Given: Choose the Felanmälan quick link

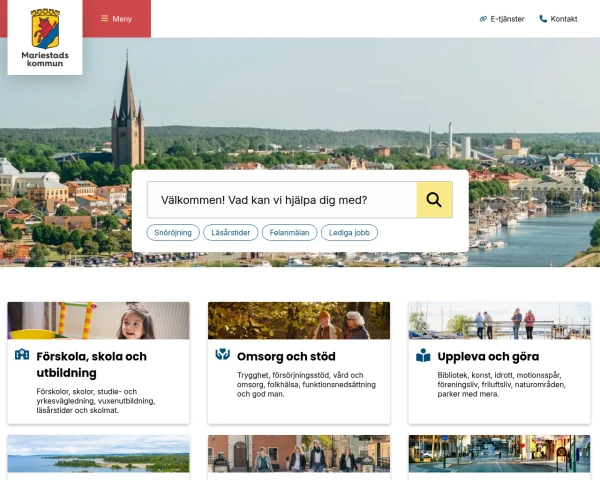Looking at the screenshot, I should tap(290, 232).
